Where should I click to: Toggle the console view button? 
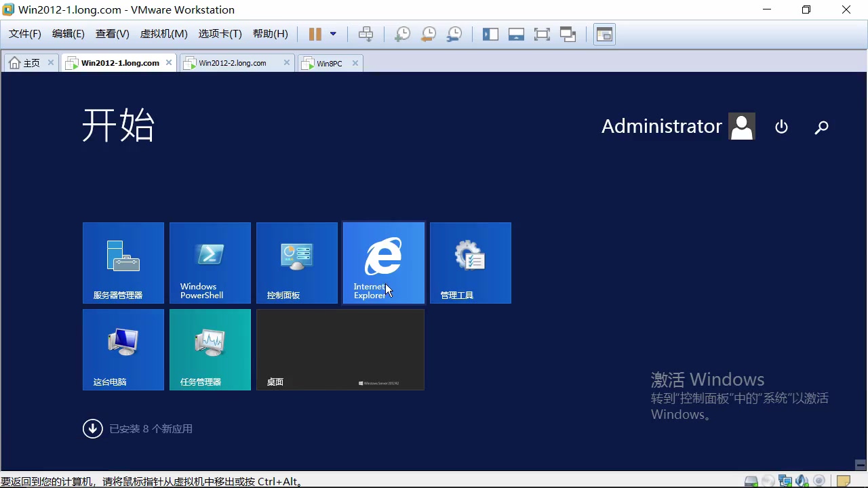[x=604, y=34]
